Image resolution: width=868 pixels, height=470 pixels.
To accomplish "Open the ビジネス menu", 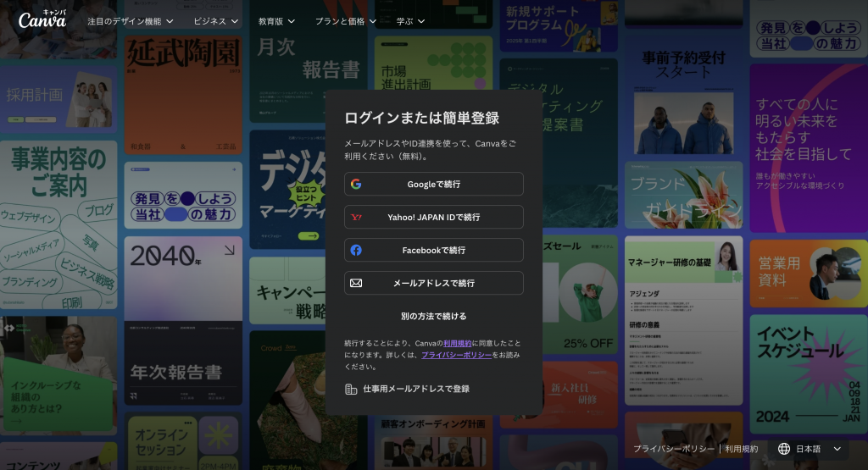I will [216, 21].
